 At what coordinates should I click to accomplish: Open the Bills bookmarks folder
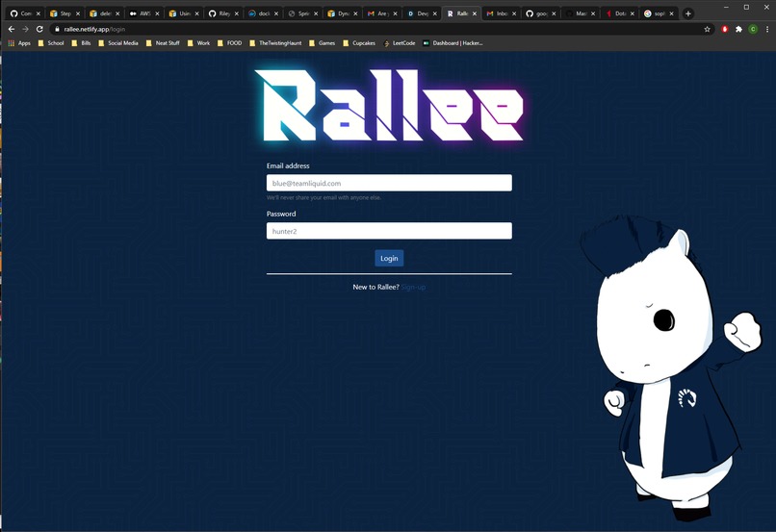click(81, 43)
